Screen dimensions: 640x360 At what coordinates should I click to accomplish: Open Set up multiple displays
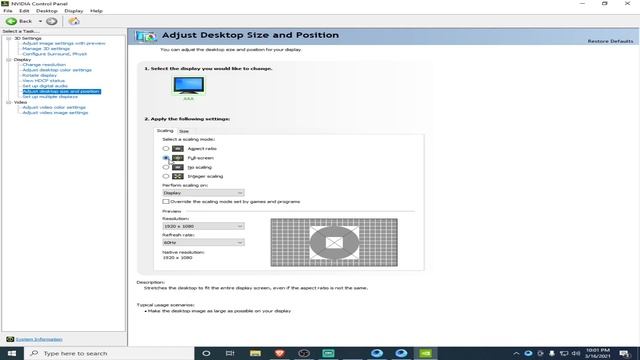click(50, 97)
